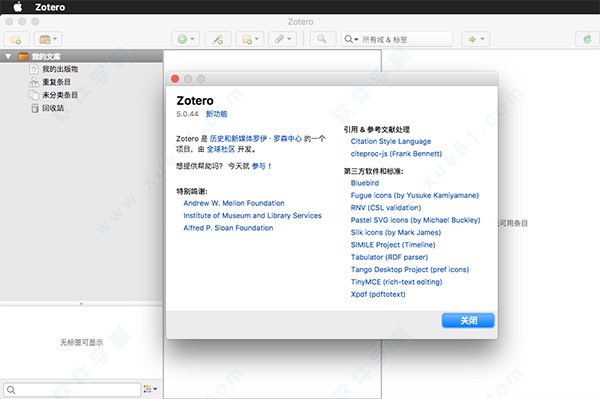
Task: Open RNV (CSL validation) link
Action: tap(386, 207)
